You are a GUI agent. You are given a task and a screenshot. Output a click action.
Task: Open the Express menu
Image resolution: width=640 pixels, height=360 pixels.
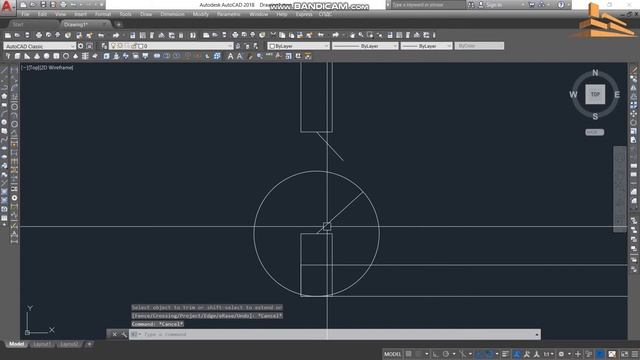tap(304, 14)
